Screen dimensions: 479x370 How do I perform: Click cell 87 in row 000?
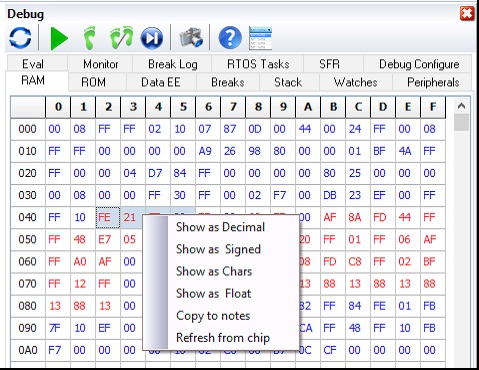(x=233, y=129)
